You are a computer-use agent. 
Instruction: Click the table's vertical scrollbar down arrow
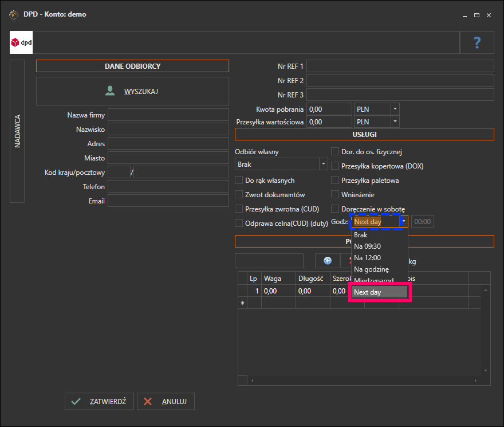pyautogui.click(x=486, y=371)
